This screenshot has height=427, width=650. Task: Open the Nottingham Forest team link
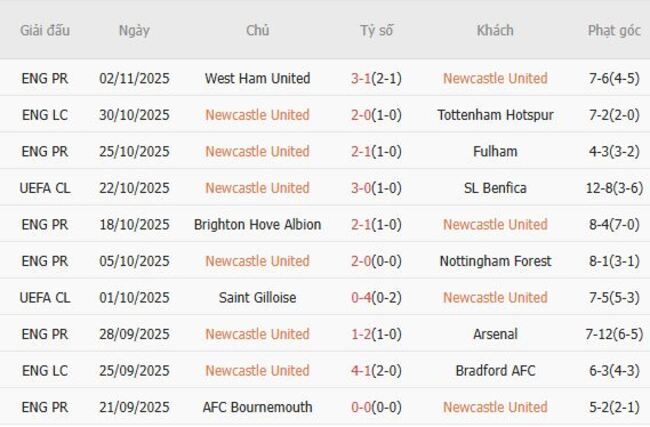[x=495, y=261]
